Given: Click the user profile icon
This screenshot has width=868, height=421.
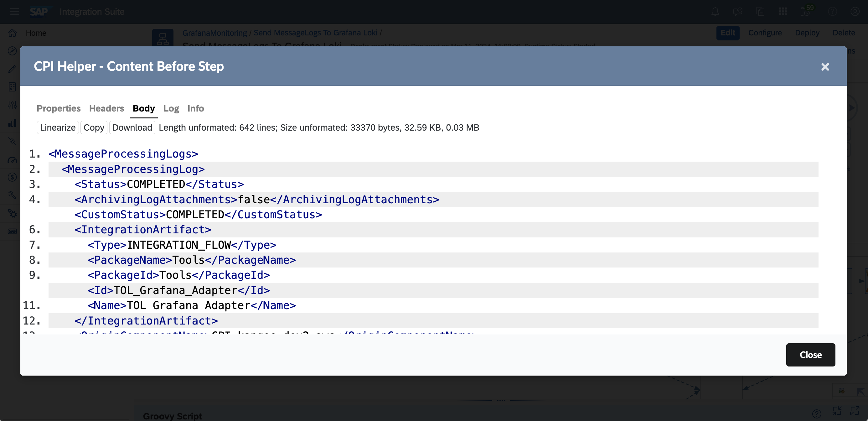Looking at the screenshot, I should pyautogui.click(x=855, y=12).
